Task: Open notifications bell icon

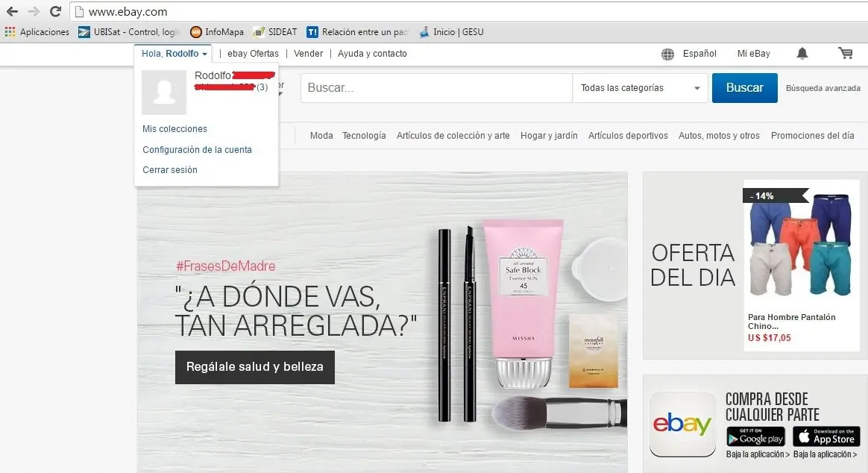Action: (x=802, y=53)
